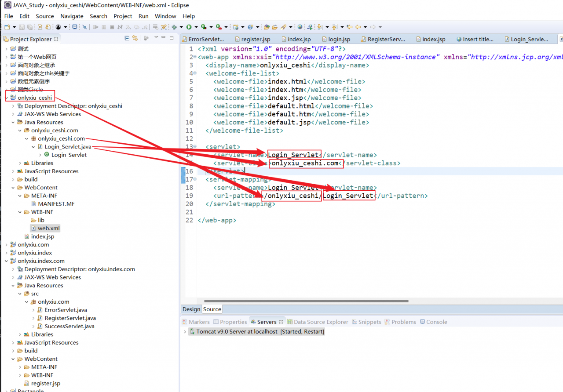Image resolution: width=563 pixels, height=392 pixels.
Task: Collapse the servlet-mapping fold marker at line 17
Action: pos(195,179)
